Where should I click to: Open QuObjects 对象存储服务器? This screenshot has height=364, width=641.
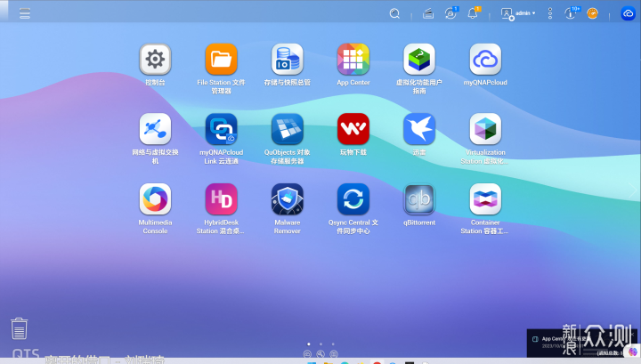(287, 129)
